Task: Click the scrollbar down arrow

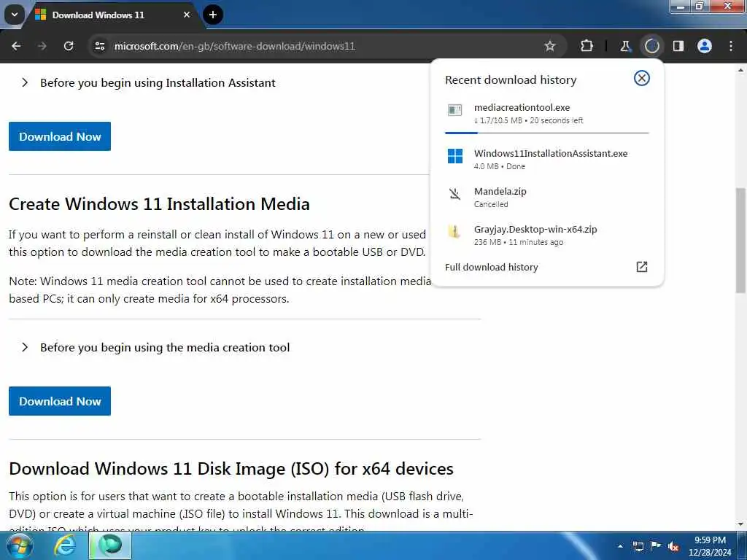Action: click(x=741, y=524)
